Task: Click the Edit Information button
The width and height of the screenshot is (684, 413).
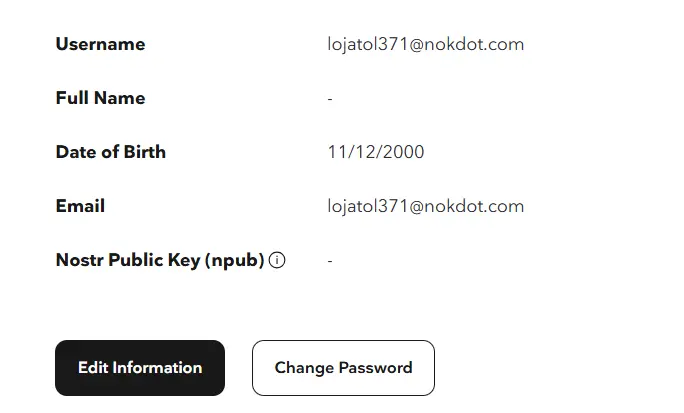Action: coord(140,368)
